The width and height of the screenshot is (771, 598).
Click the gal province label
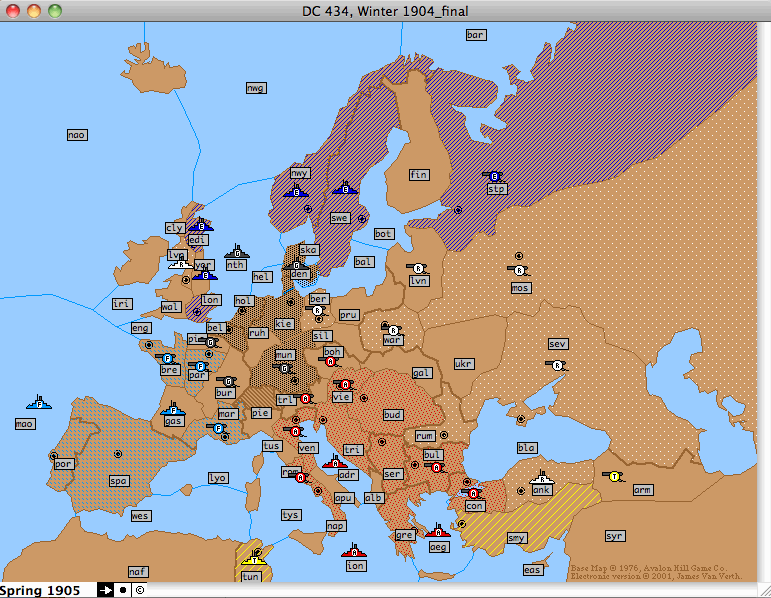pyautogui.click(x=422, y=373)
